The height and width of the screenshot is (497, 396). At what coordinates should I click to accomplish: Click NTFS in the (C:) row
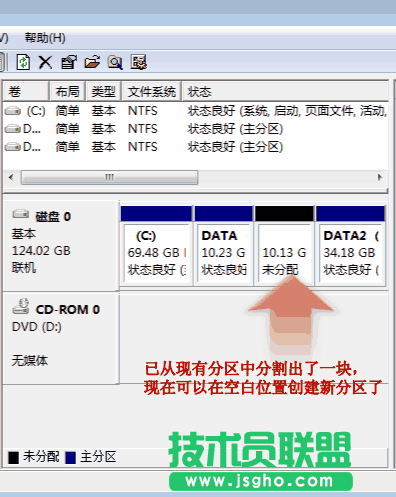(143, 111)
